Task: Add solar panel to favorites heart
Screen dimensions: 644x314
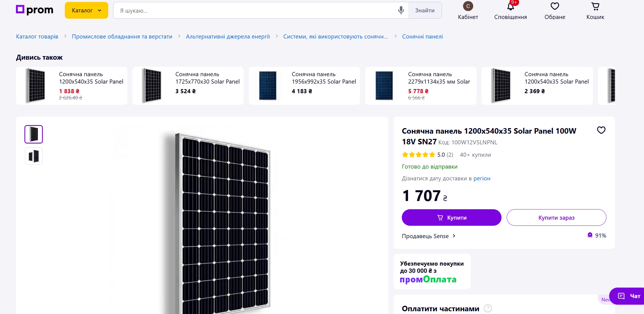Action: 601,130
